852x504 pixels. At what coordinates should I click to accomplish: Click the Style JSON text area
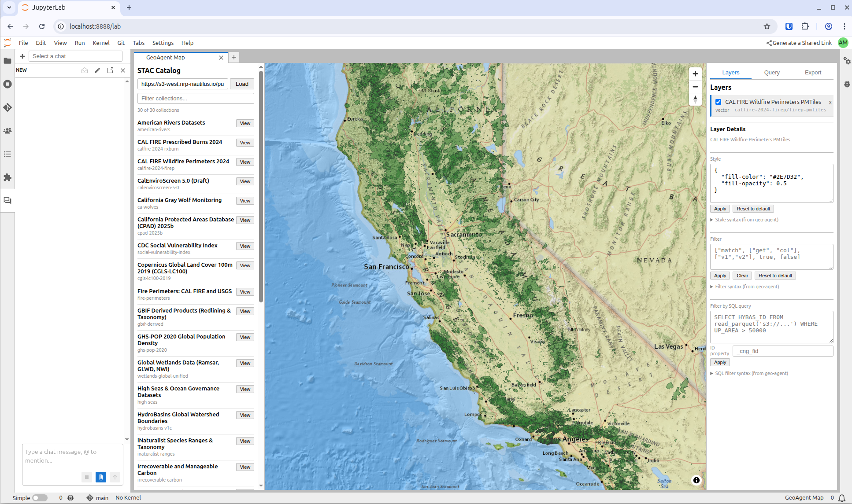pyautogui.click(x=771, y=183)
